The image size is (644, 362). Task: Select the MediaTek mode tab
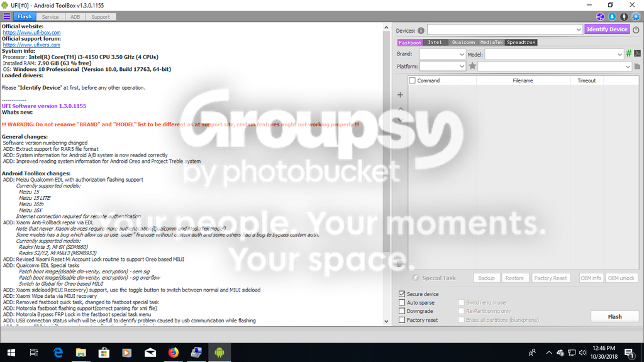(491, 42)
